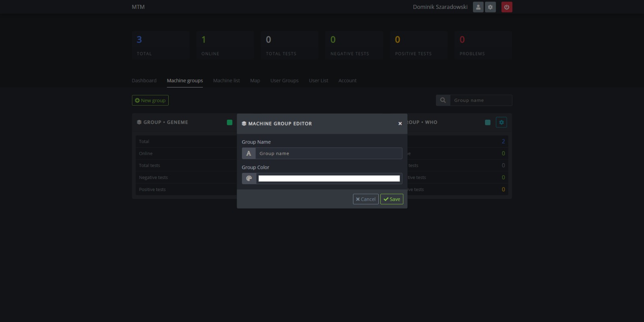Viewport: 644px width, 322px height.
Task: Click the red power logout icon
Action: (x=507, y=7)
